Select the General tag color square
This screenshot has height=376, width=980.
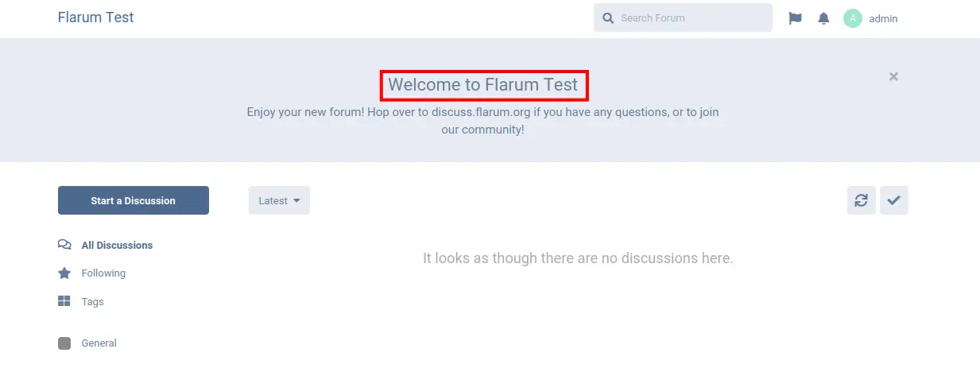coord(64,343)
